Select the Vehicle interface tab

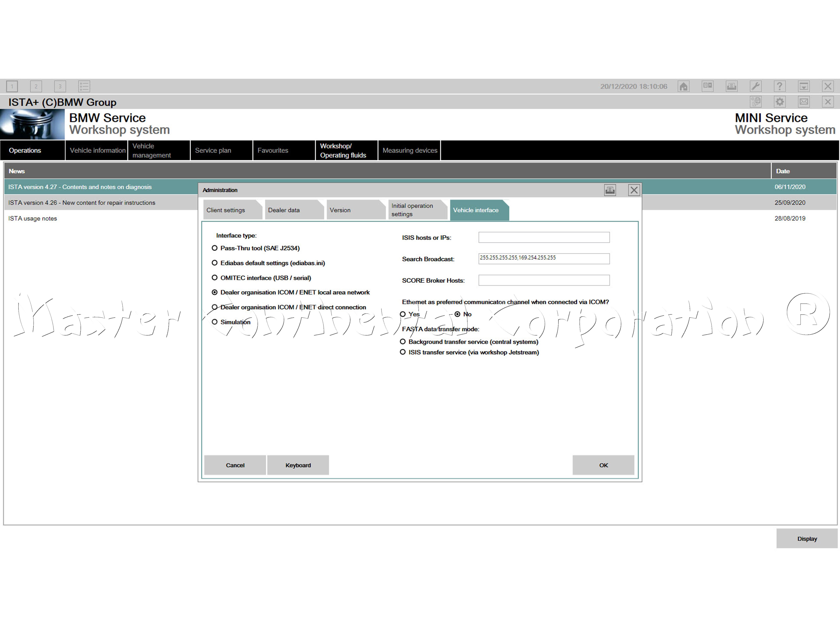(479, 210)
